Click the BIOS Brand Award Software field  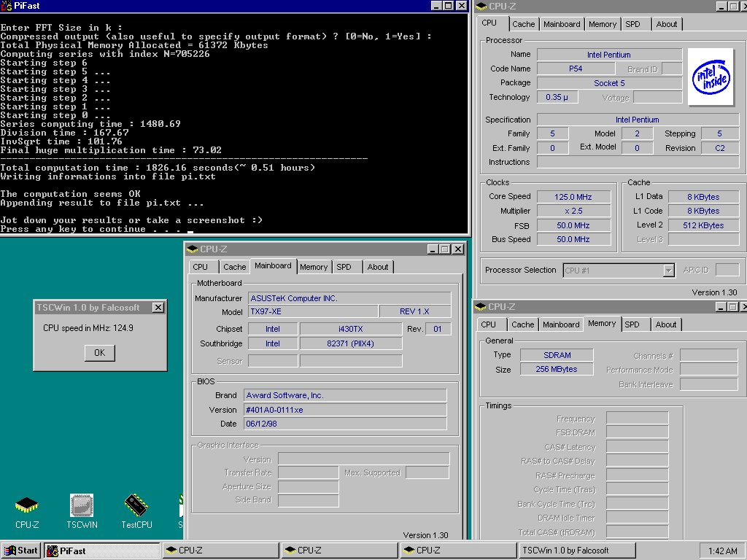[x=345, y=396]
